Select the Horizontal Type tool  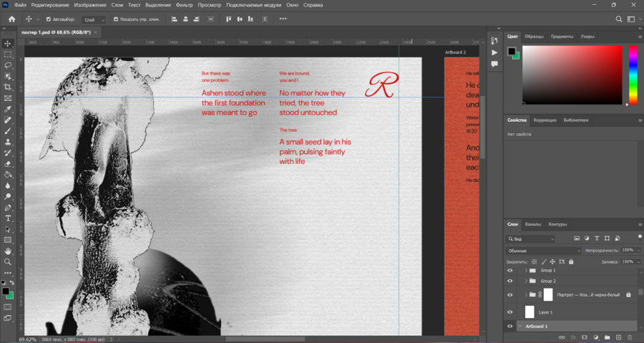pos(8,218)
